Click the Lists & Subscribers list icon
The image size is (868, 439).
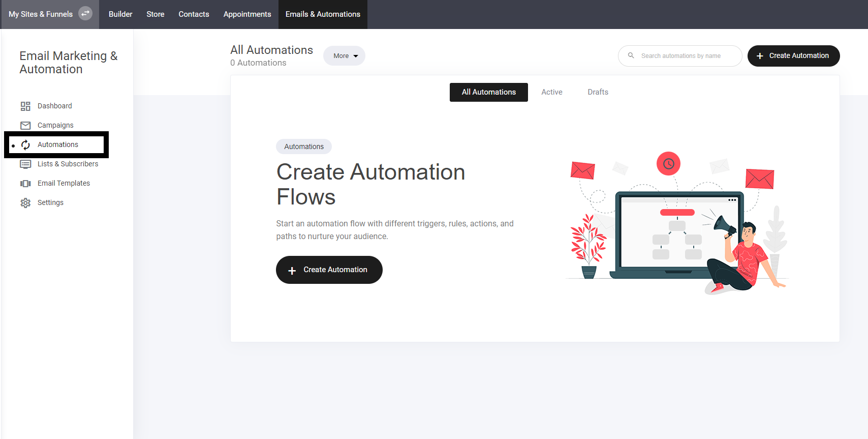coord(25,164)
